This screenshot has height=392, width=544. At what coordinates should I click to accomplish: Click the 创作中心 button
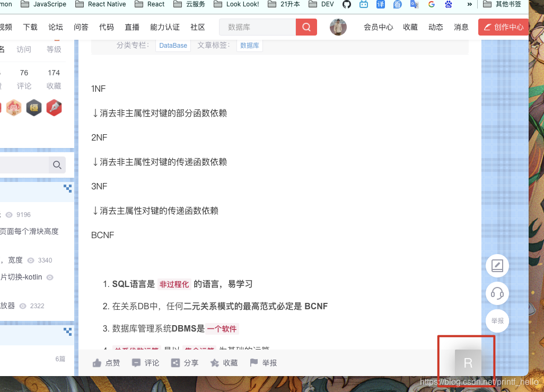pos(503,27)
